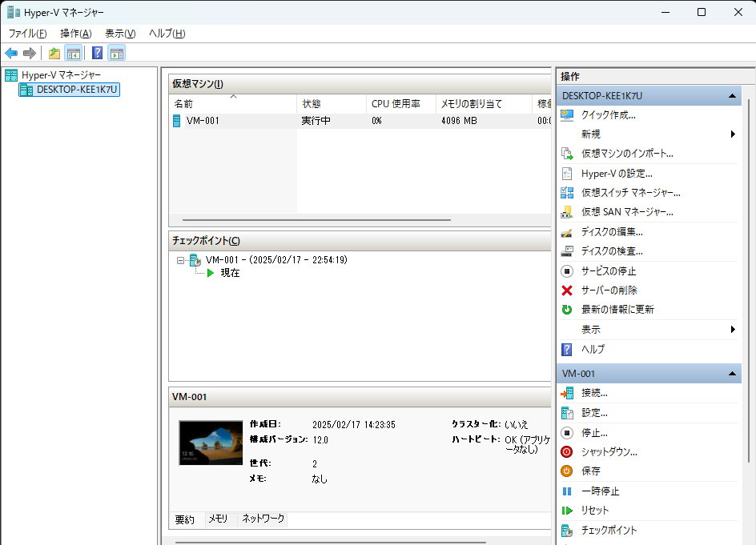Click the 仮想マシン(I) panel header
The width and height of the screenshot is (756, 545).
360,84
